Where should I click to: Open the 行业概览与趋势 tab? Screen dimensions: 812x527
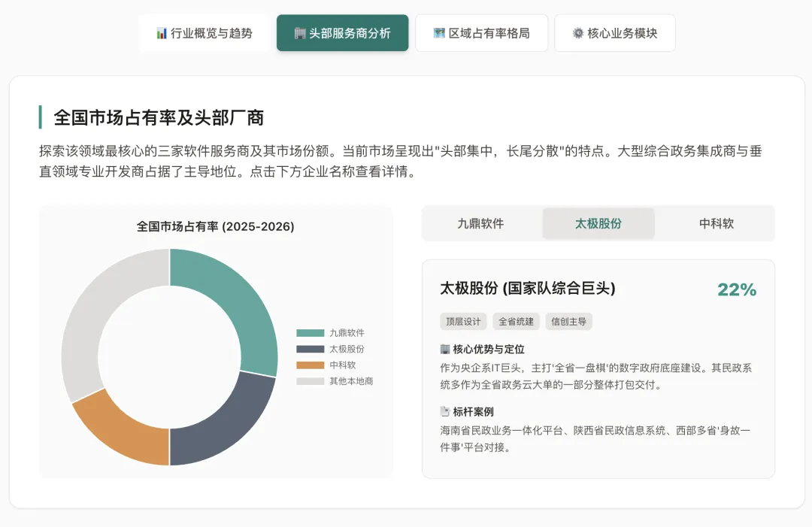[204, 33]
